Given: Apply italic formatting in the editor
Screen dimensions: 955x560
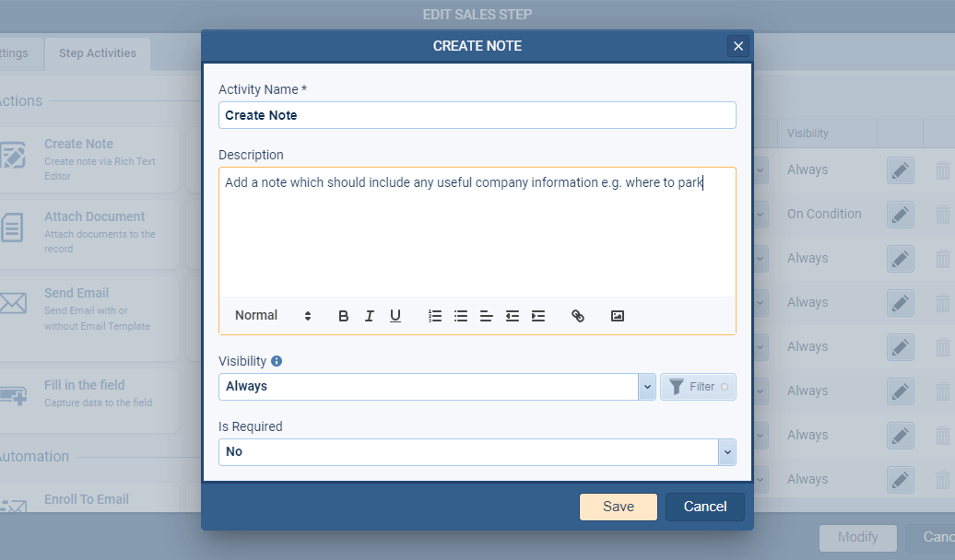Looking at the screenshot, I should point(370,316).
